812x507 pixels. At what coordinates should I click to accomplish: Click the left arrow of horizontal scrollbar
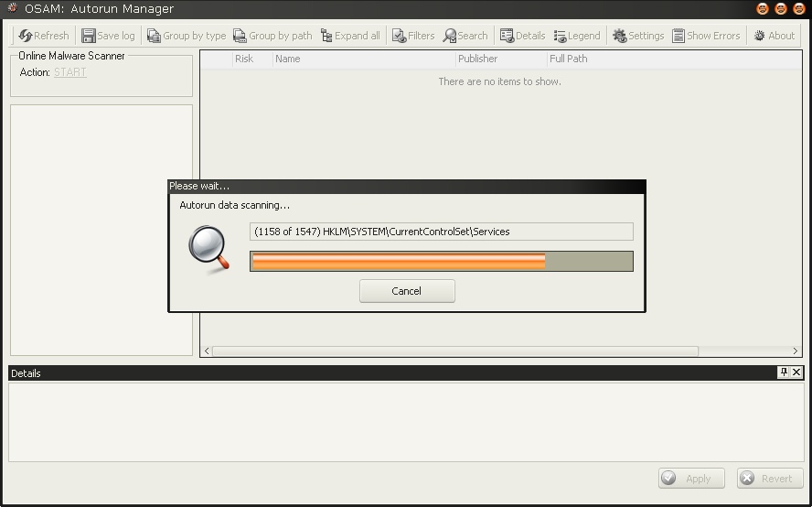coord(207,351)
